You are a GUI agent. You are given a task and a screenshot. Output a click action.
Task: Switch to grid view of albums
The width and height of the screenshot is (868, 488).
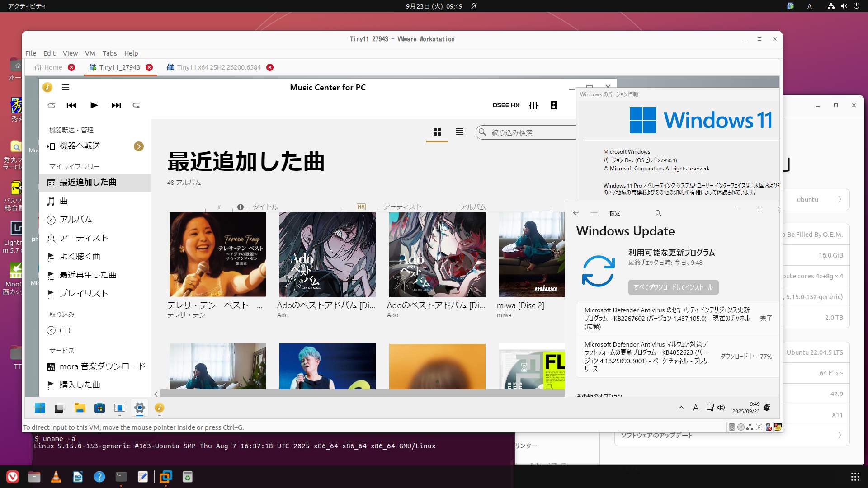pyautogui.click(x=437, y=132)
